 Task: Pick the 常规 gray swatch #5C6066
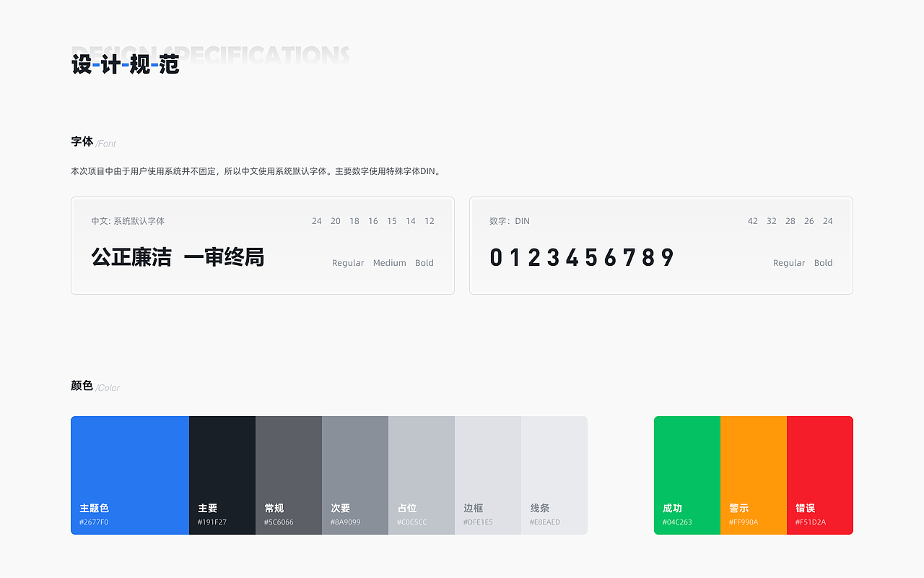click(x=289, y=475)
